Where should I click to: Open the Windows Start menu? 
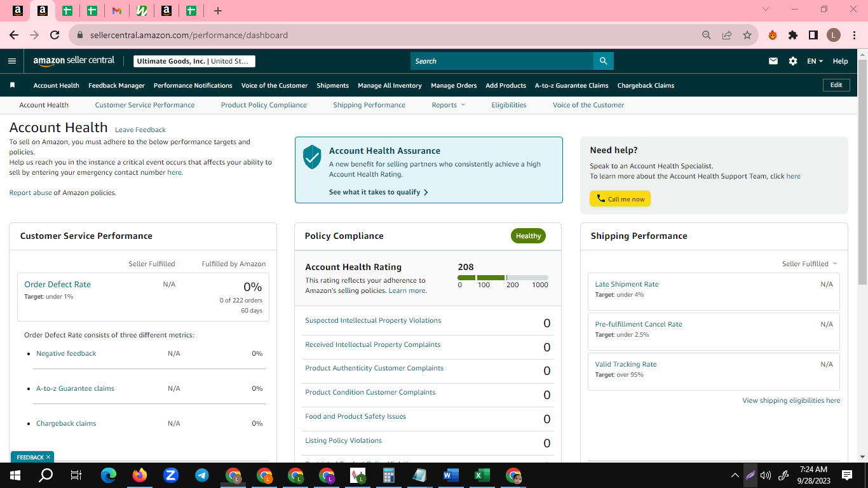(15, 475)
